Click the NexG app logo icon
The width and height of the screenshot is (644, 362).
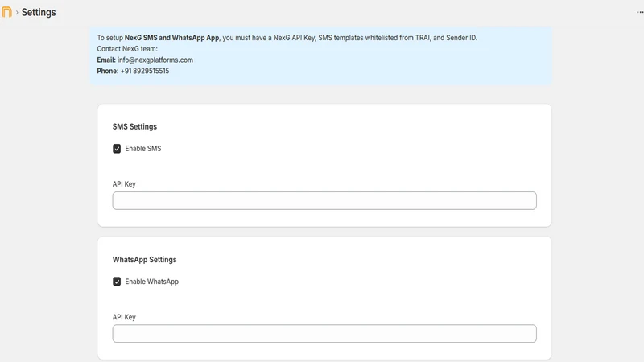[x=6, y=12]
